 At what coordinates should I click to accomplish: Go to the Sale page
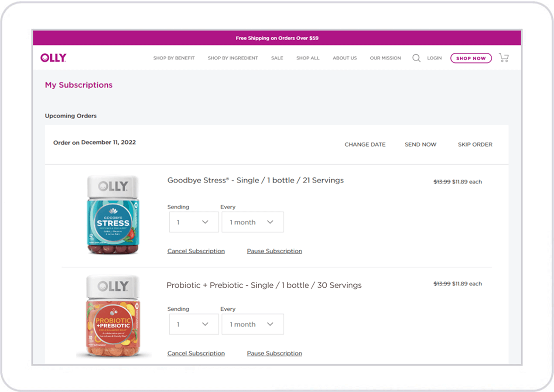(x=277, y=58)
